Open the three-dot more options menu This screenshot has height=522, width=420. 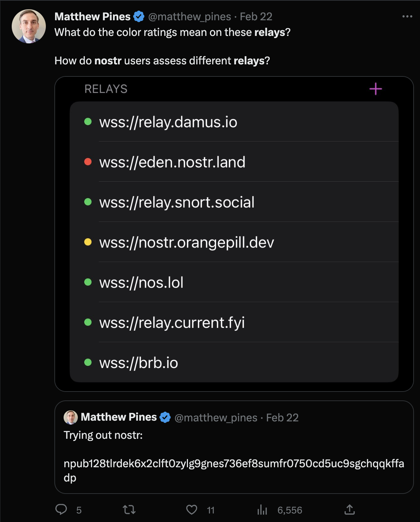click(x=407, y=16)
